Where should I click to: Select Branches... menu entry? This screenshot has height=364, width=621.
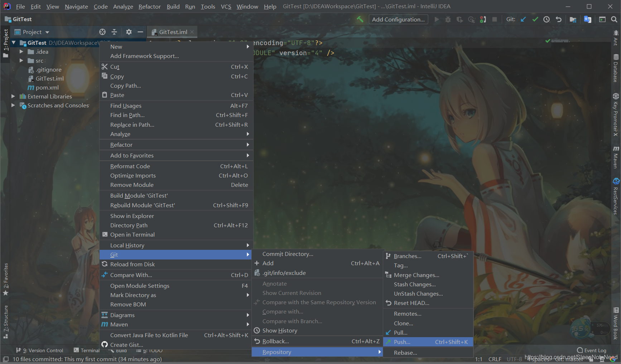(x=428, y=256)
